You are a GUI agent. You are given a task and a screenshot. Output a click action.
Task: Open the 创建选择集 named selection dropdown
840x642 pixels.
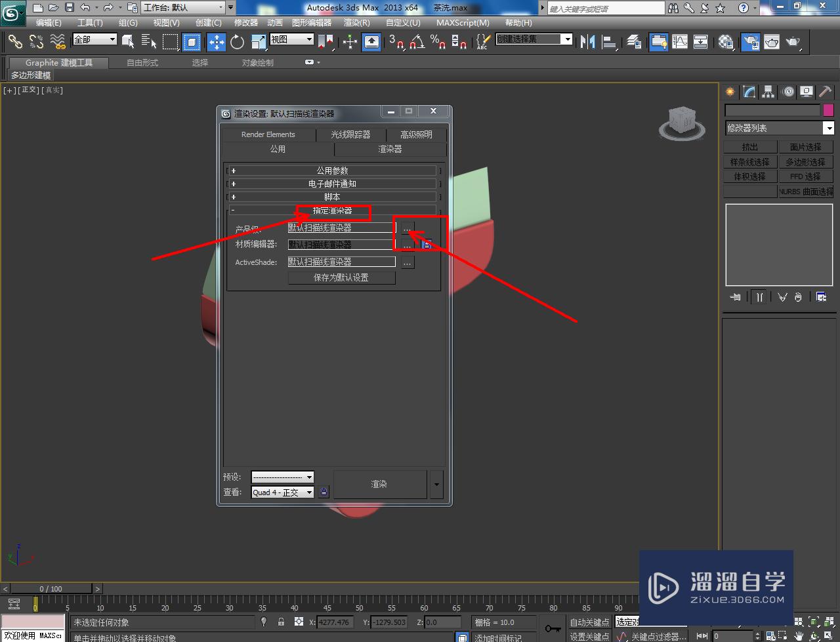(x=534, y=39)
